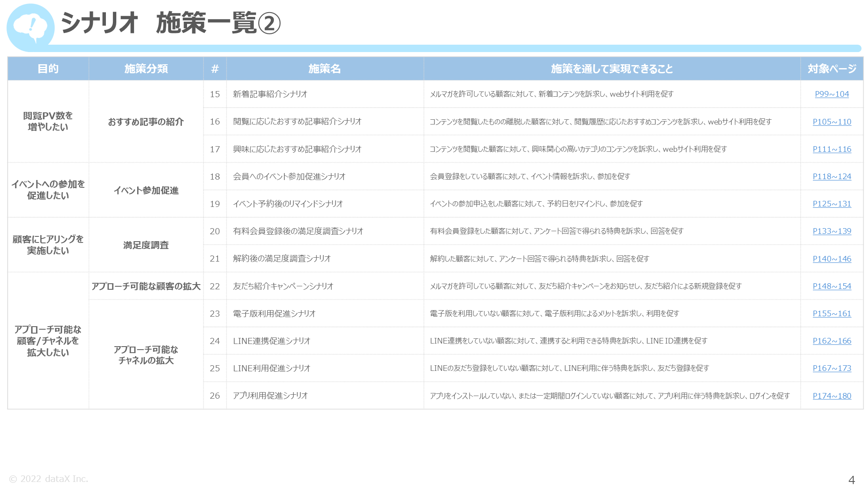868x488 pixels.
Task: Select 会員へのイベント参加促進シナリオ cell
Action: pos(325,177)
